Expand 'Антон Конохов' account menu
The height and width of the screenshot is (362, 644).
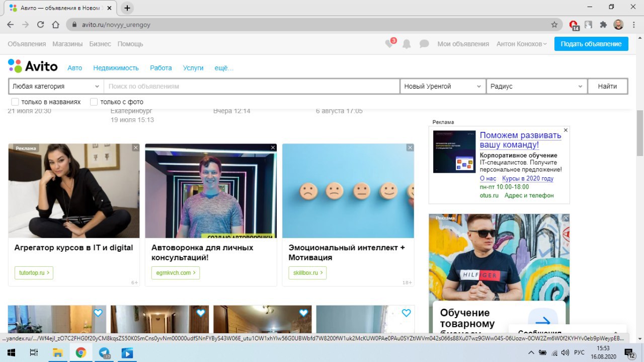(x=521, y=44)
